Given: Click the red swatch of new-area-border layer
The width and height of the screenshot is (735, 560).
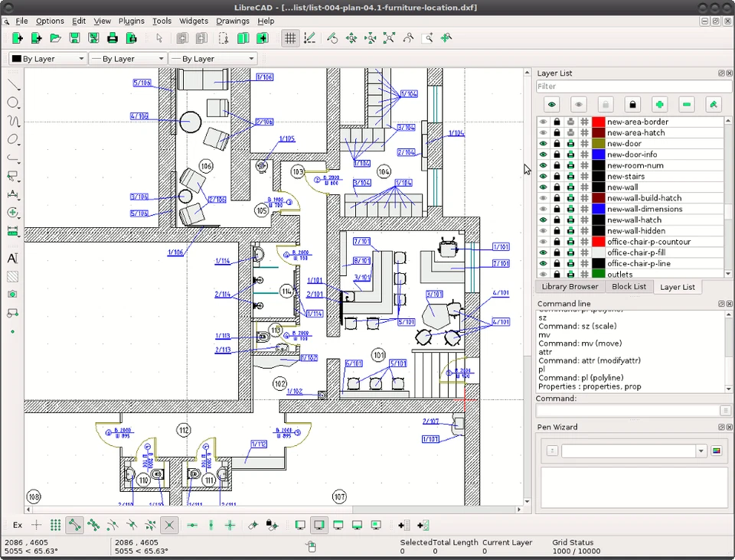Looking at the screenshot, I should click(599, 121).
